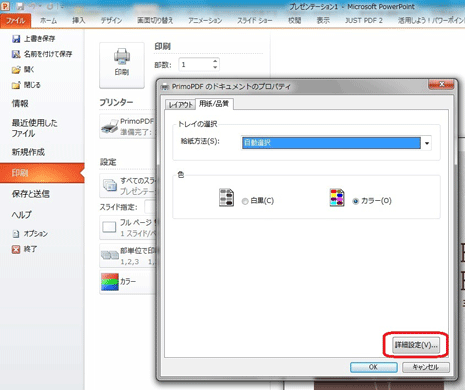The image size is (465, 390).
Task: Open the 画面切り替え ribbon tab
Action: 155,21
